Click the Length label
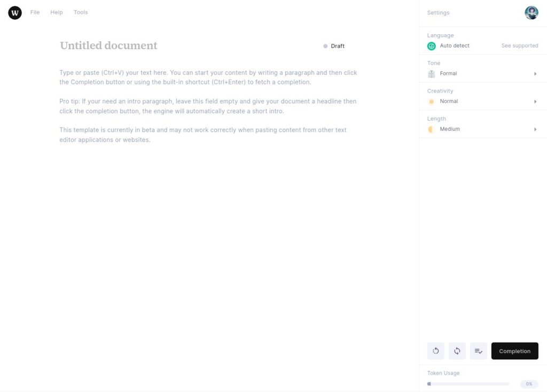Screen dimensions: 547x392 tap(436, 119)
